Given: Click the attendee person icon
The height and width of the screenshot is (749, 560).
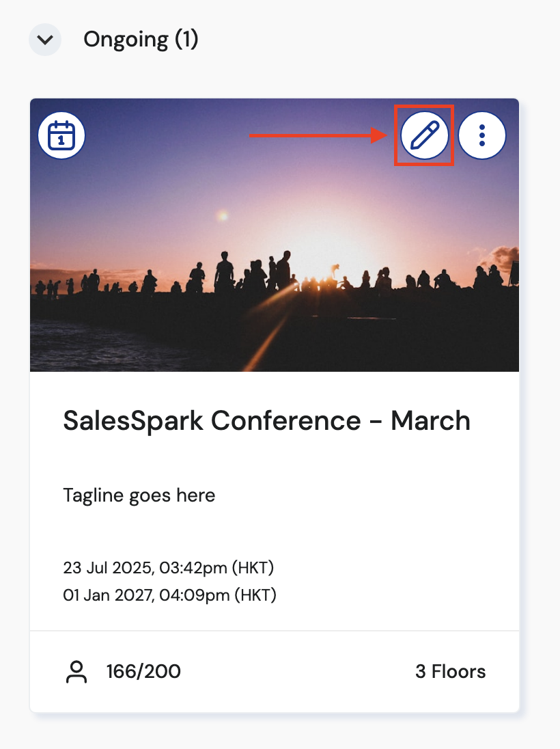Looking at the screenshot, I should pos(76,672).
